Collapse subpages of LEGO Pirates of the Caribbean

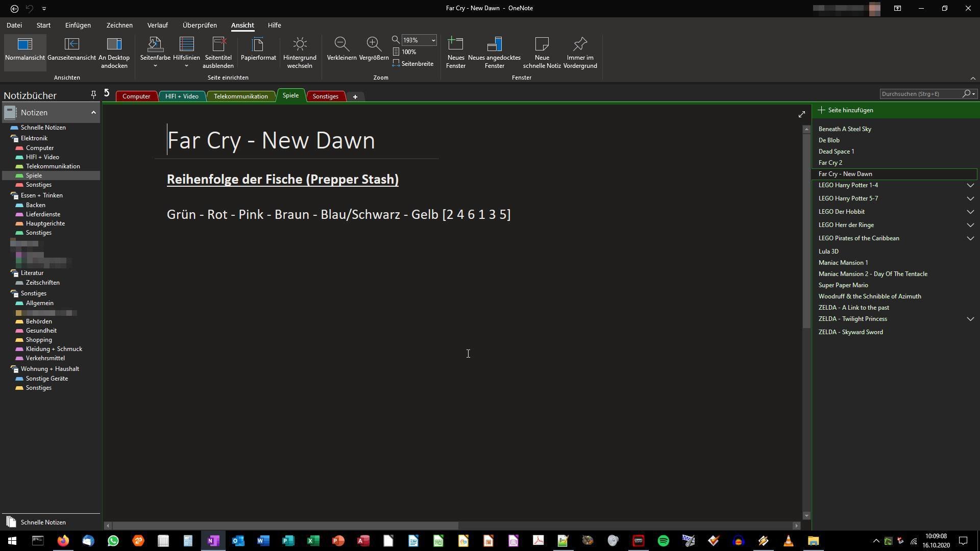(x=970, y=238)
